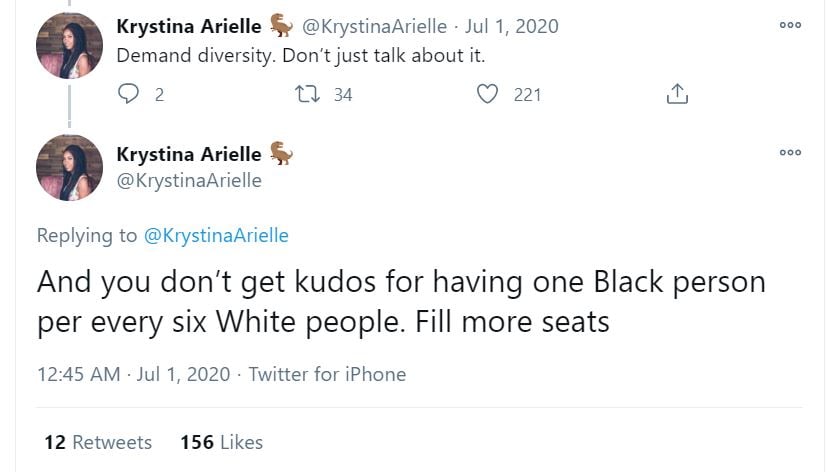Image resolution: width=827 pixels, height=472 pixels.
Task: Click the share icon on first tweet
Action: click(677, 94)
